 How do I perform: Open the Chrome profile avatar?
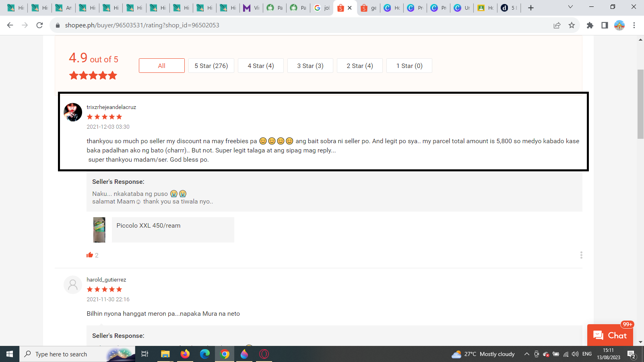[x=619, y=25]
